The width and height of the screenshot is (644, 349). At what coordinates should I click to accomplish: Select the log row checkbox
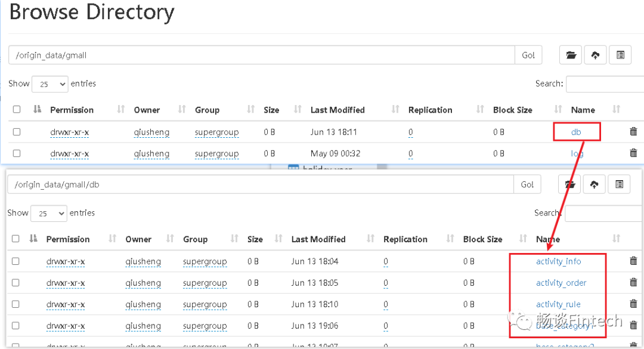point(17,153)
